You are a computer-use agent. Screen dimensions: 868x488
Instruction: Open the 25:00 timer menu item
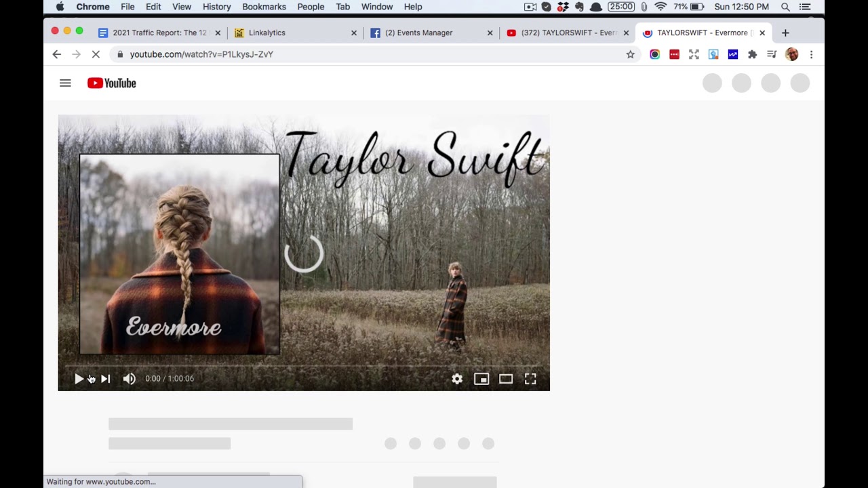coord(621,7)
